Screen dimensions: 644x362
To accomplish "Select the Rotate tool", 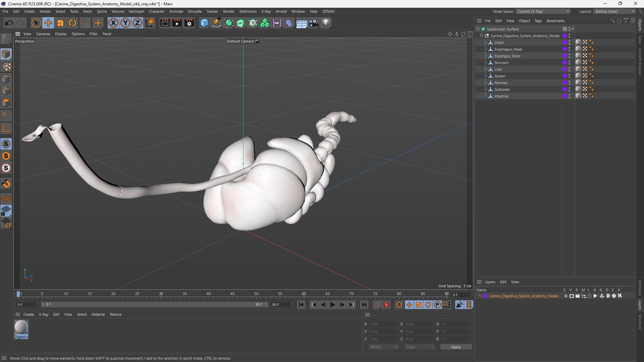I will [x=72, y=23].
